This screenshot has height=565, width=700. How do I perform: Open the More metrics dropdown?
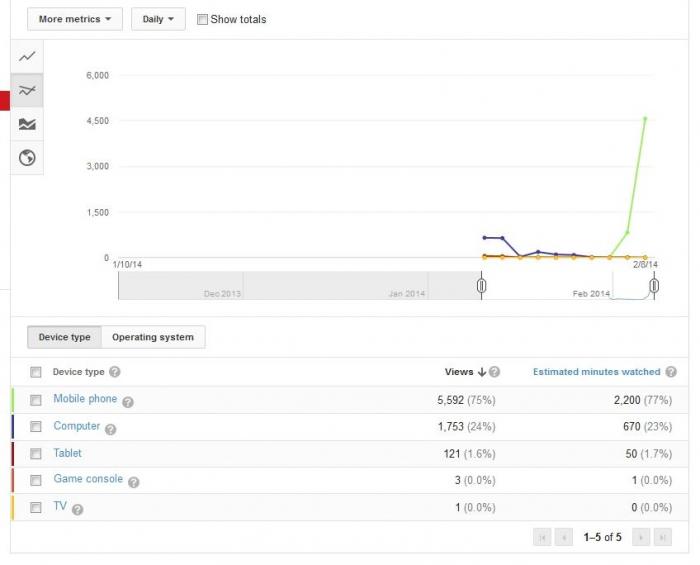pos(75,19)
